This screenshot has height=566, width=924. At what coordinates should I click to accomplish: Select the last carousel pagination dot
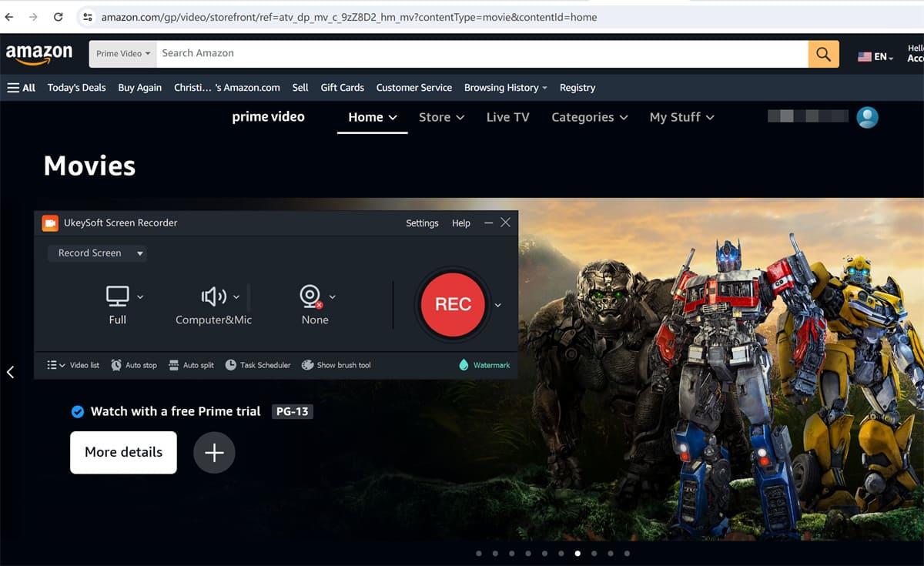[628, 553]
